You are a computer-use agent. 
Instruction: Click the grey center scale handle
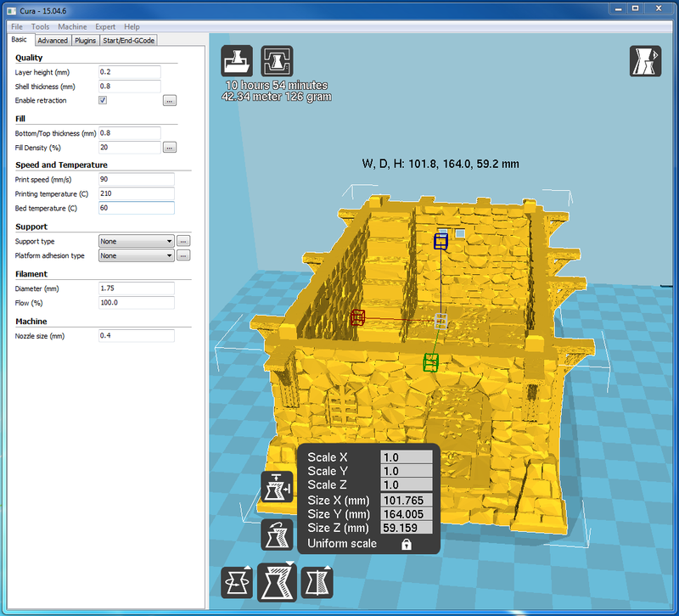[x=441, y=322]
